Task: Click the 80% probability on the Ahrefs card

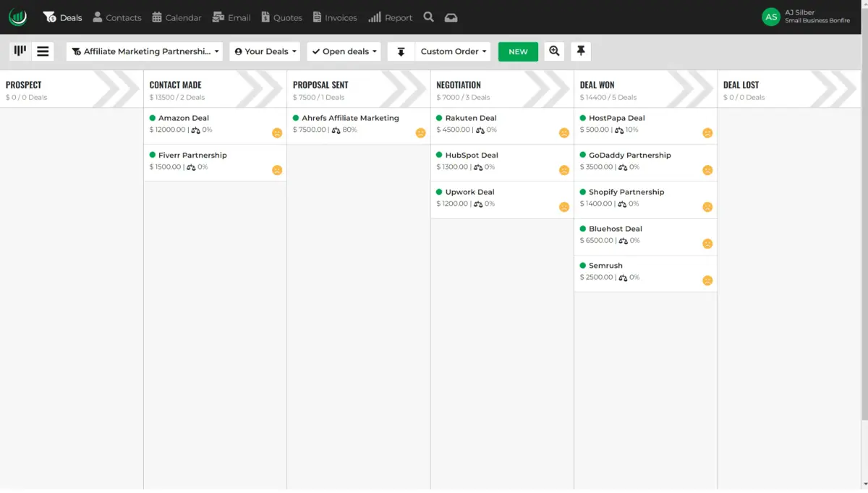Action: [x=349, y=130]
